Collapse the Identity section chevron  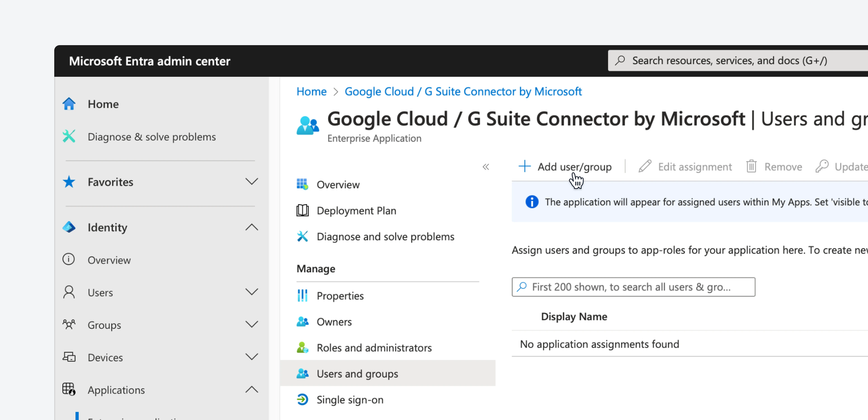tap(252, 227)
